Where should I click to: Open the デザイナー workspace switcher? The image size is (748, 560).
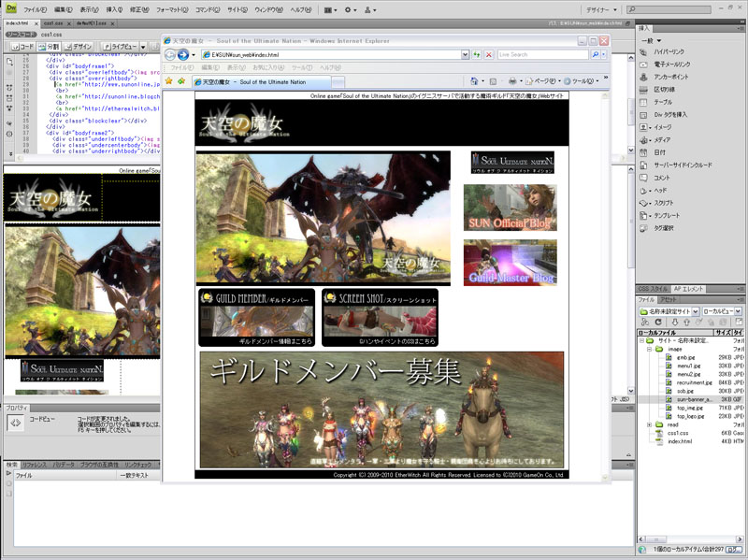tap(601, 9)
